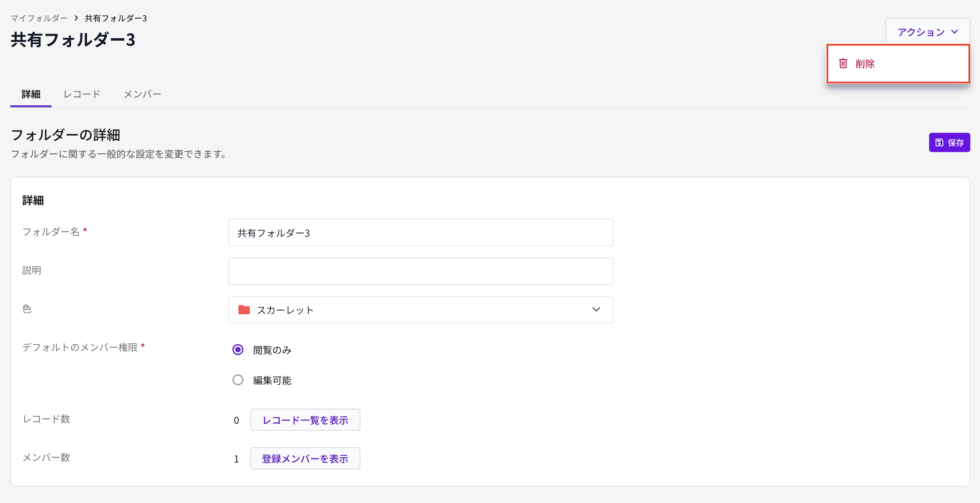Click the floppy disk icon on 保存 button

click(x=939, y=142)
